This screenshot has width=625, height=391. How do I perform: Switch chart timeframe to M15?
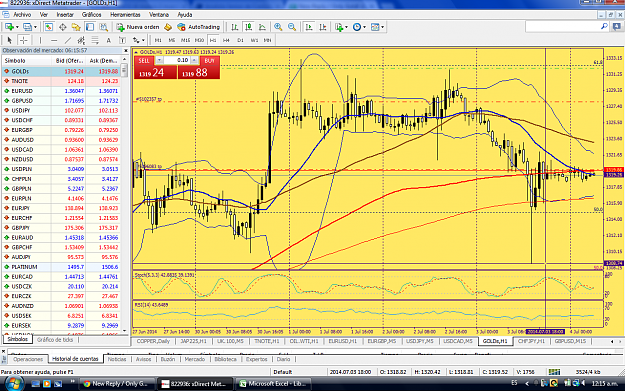point(185,40)
